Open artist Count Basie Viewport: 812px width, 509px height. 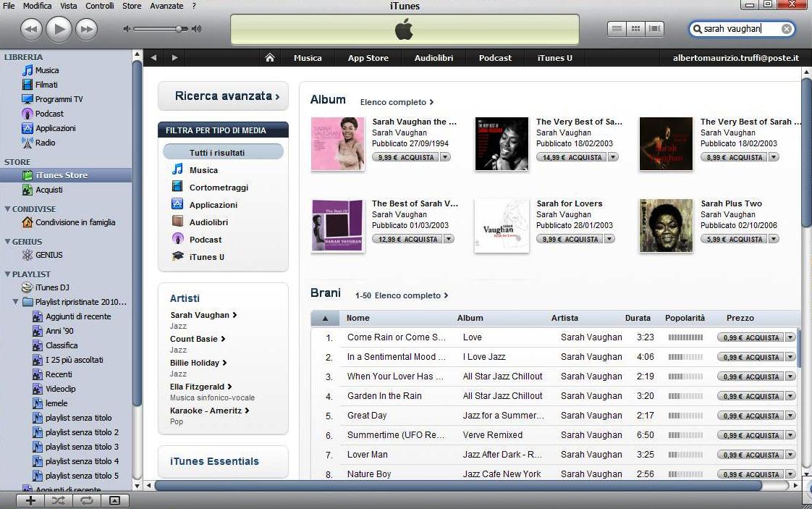click(x=198, y=339)
